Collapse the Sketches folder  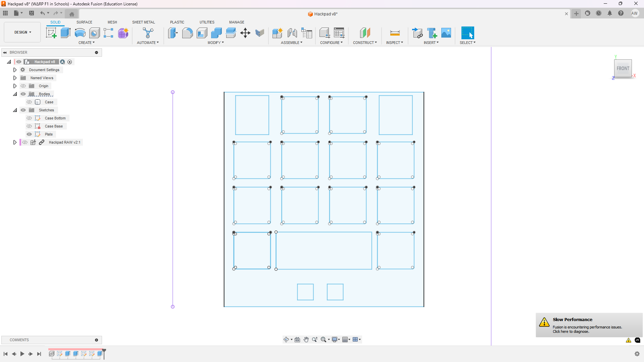tap(15, 110)
